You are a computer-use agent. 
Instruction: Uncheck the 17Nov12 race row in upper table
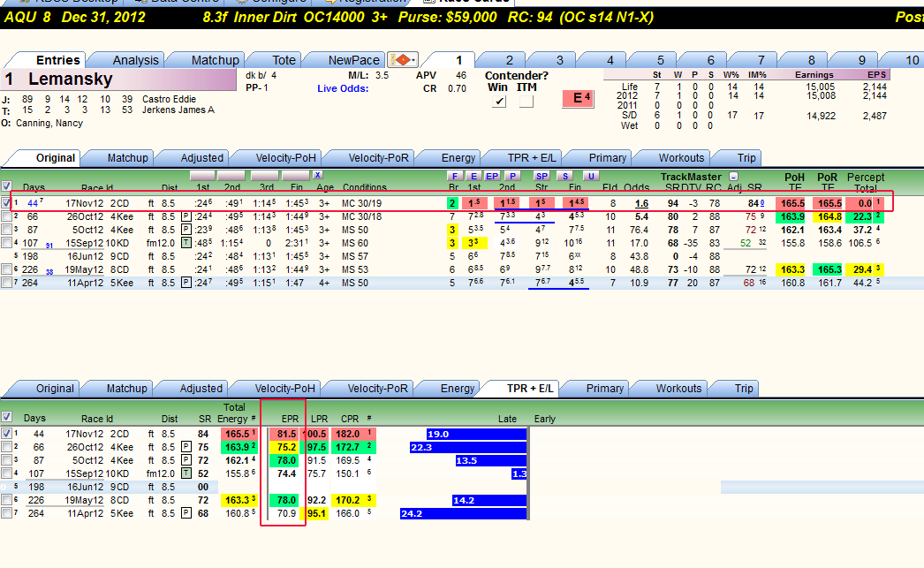[x=6, y=202]
